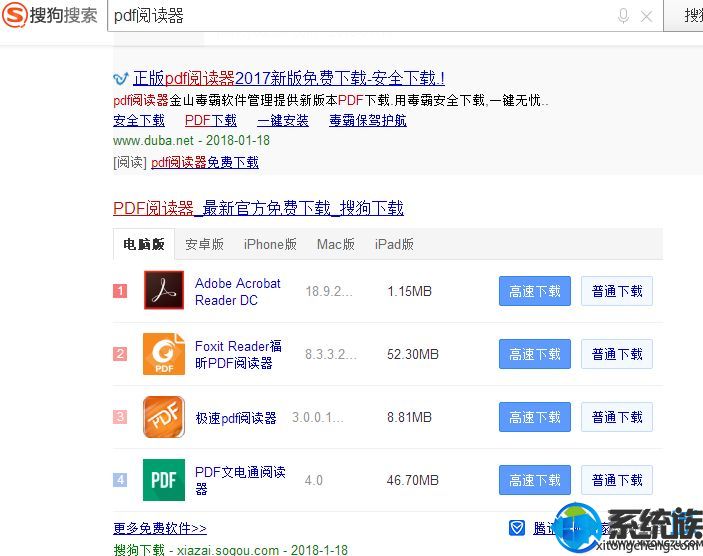
Task: Click the rank 2 badge
Action: (120, 354)
